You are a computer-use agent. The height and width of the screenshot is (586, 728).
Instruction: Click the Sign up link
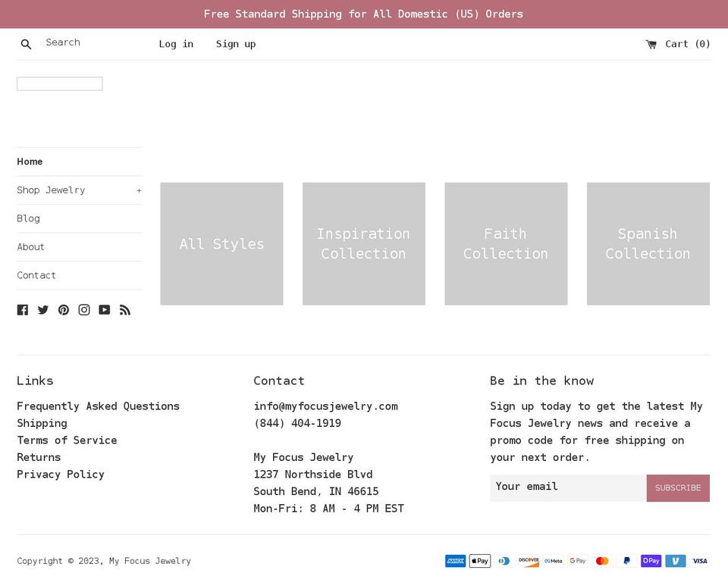tap(236, 44)
